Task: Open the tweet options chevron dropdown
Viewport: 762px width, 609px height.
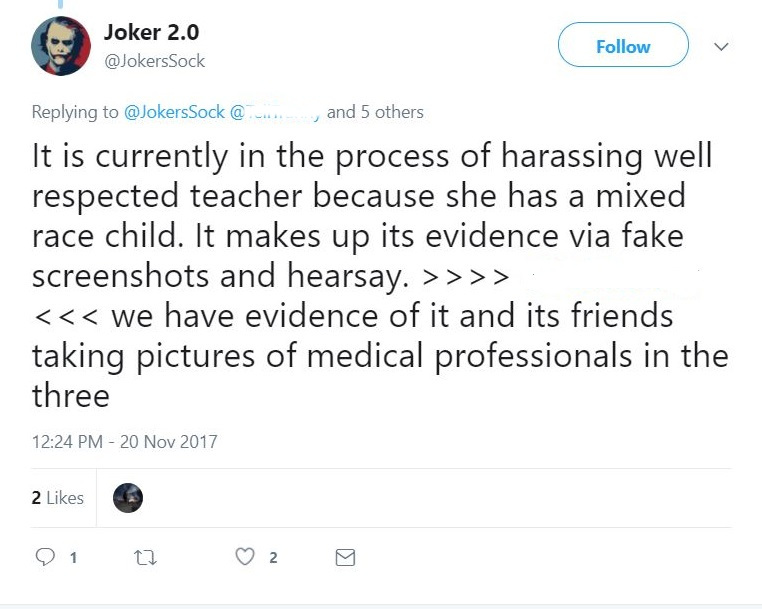Action: click(x=721, y=47)
